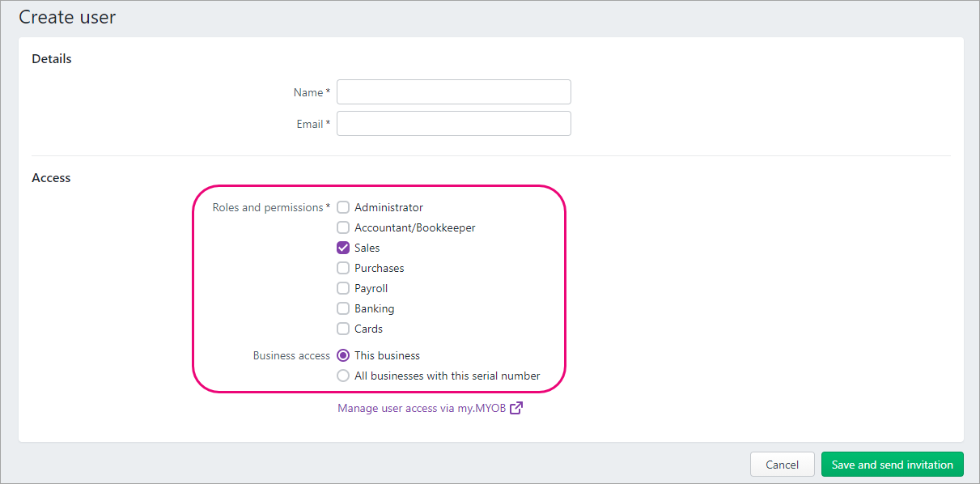Click the Business access label
Viewport: 980px width, 484px height.
(291, 355)
